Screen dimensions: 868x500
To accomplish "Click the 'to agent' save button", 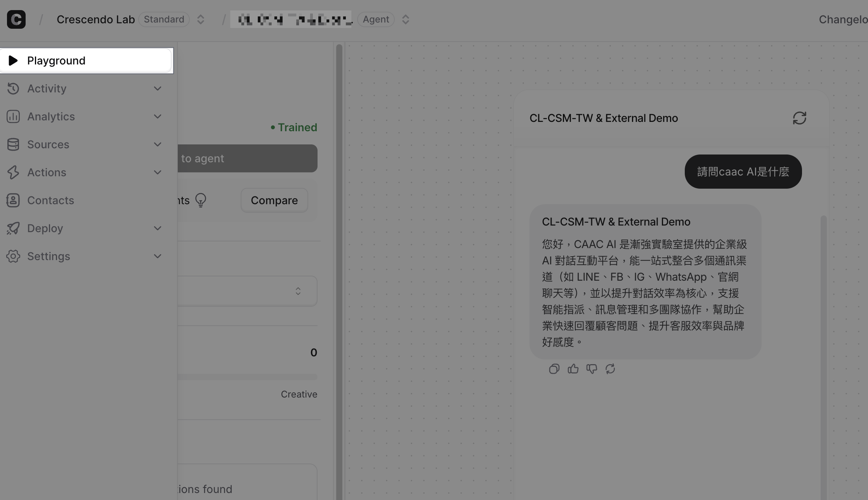I will 248,158.
